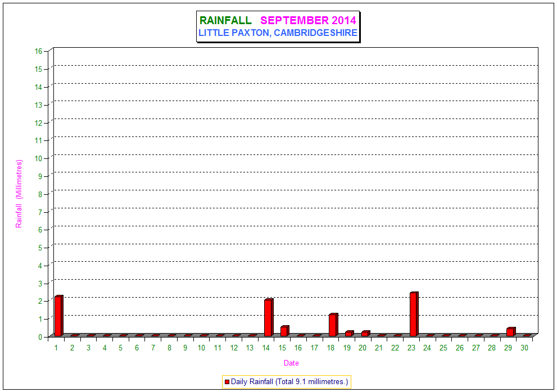Click the y-axis value '16'
The image size is (557, 392).
(38, 51)
